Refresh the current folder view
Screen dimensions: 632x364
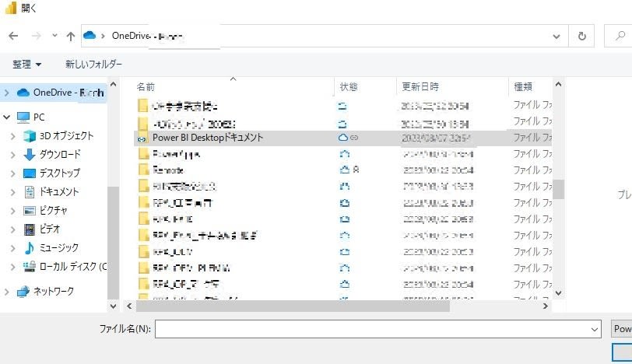click(581, 37)
